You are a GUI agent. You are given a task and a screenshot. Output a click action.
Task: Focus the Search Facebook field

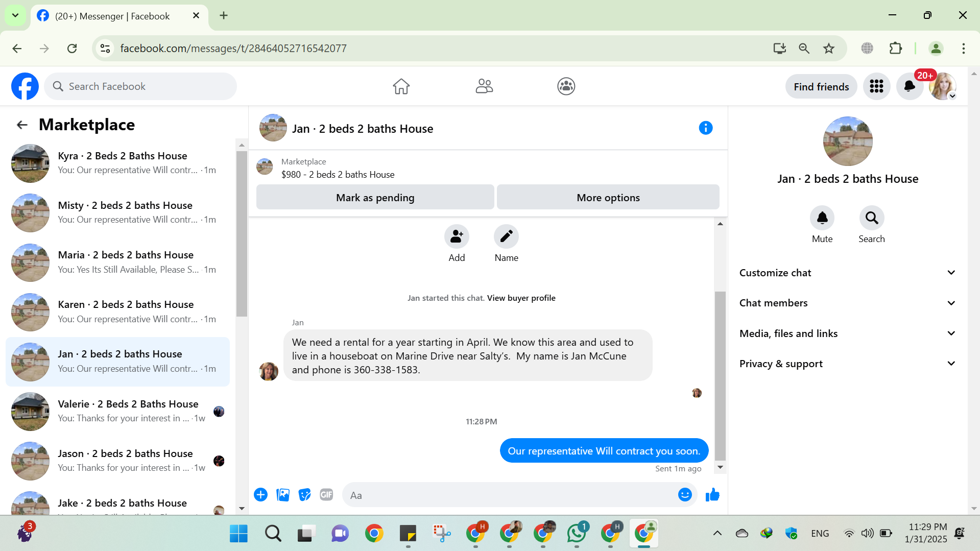point(140,86)
